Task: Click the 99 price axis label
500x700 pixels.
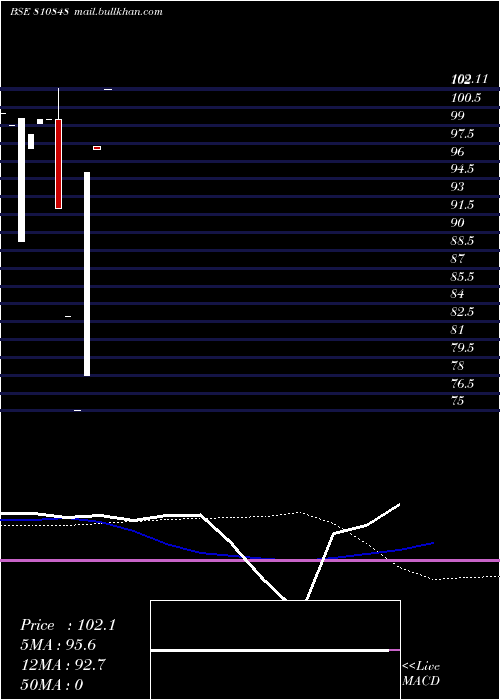Action: click(458, 116)
